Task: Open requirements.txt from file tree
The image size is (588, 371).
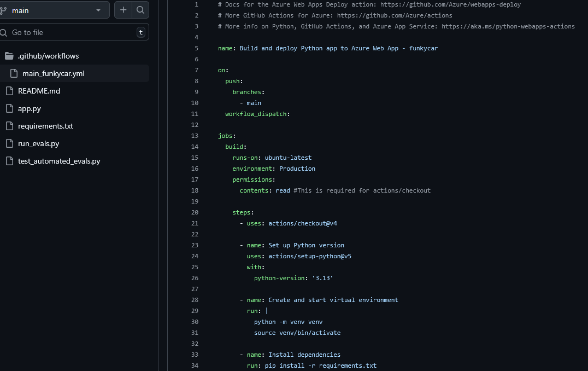Action: (x=45, y=126)
